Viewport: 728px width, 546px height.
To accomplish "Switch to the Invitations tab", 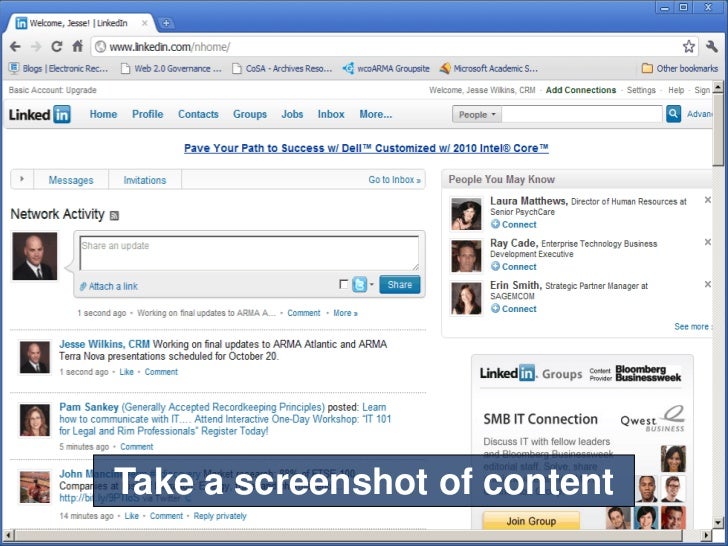I will click(145, 180).
